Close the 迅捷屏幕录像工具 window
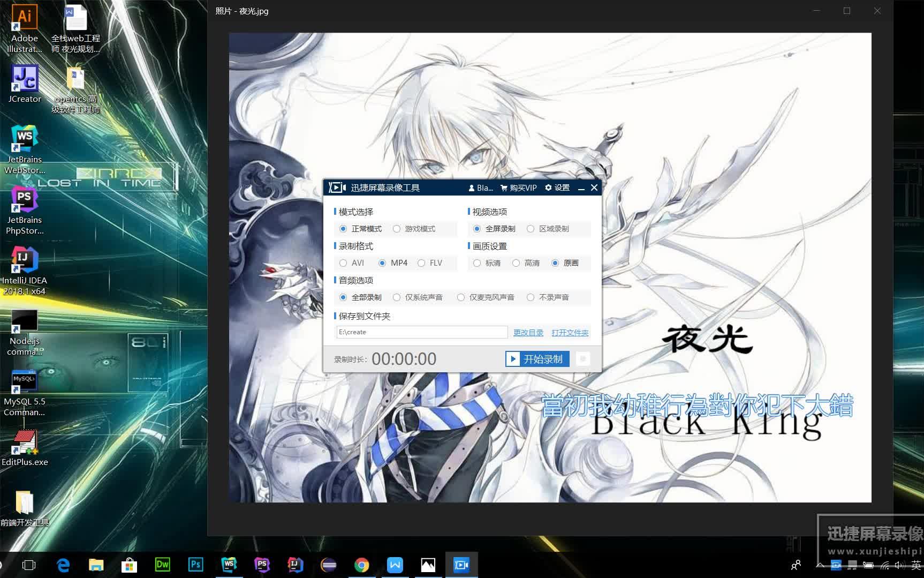Viewport: 924px width, 578px height. [594, 188]
